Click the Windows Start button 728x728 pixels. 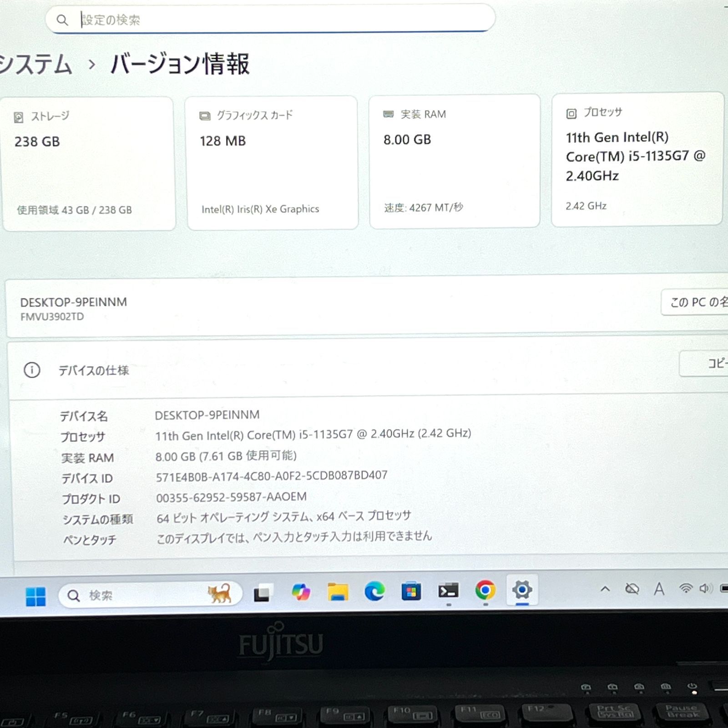(x=35, y=596)
